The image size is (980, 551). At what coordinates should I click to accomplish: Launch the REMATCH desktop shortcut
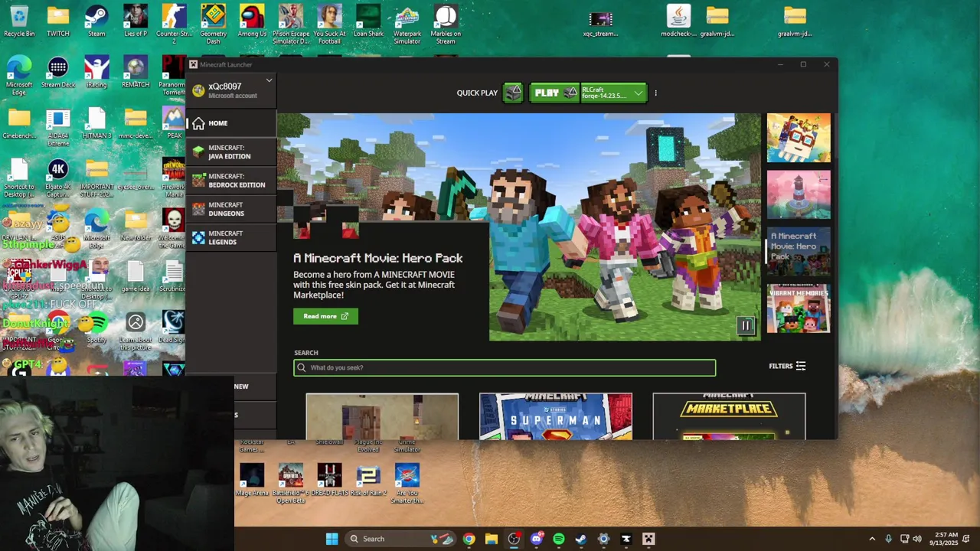click(x=136, y=73)
